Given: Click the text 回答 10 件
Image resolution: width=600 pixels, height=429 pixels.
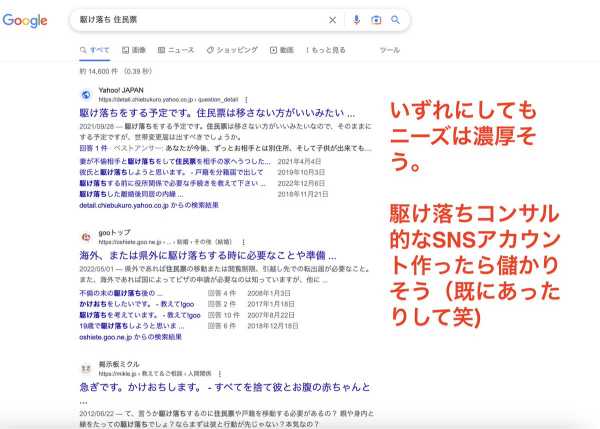Looking at the screenshot, I should (x=224, y=315).
